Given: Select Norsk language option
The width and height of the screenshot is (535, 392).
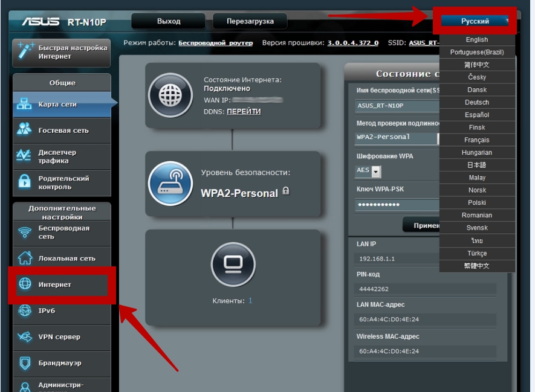Looking at the screenshot, I should click(x=477, y=190).
